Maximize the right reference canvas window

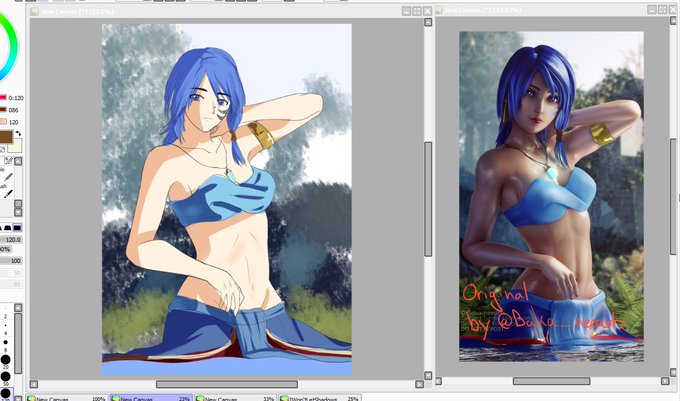pyautogui.click(x=663, y=10)
